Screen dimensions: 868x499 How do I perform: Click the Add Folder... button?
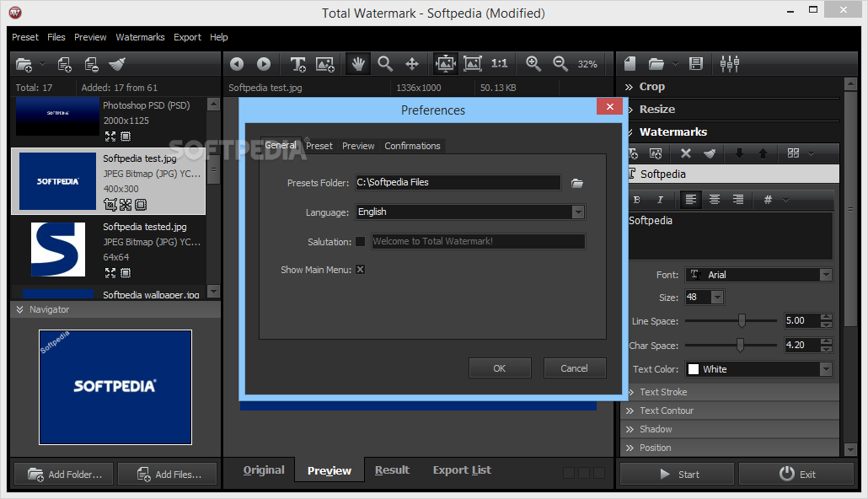64,475
